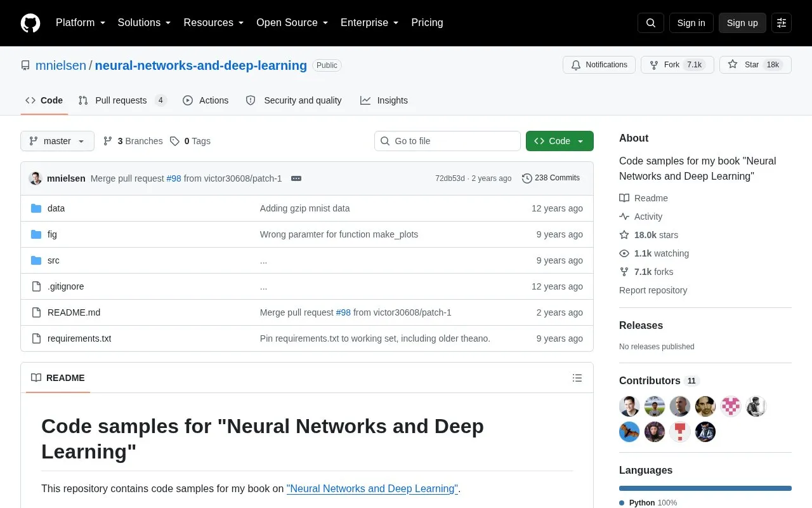The height and width of the screenshot is (508, 812).
Task: View the 238 Commits history
Action: 551,178
